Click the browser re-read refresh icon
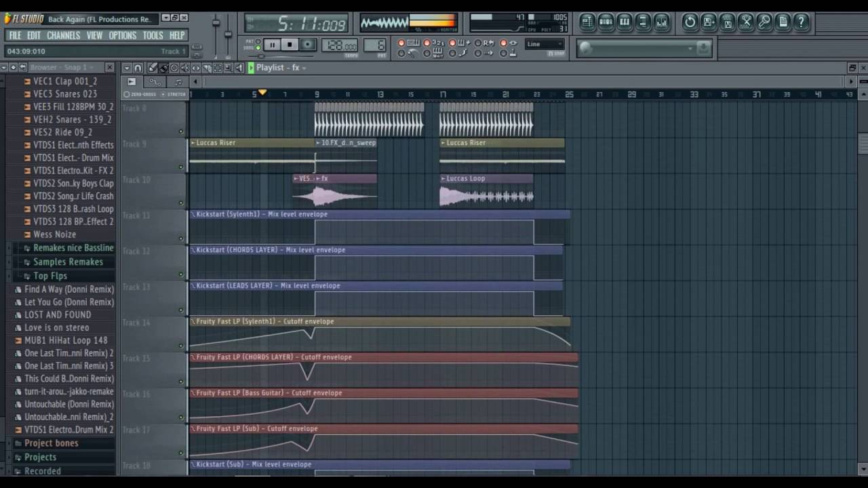The width and height of the screenshot is (868, 488). click(23, 67)
